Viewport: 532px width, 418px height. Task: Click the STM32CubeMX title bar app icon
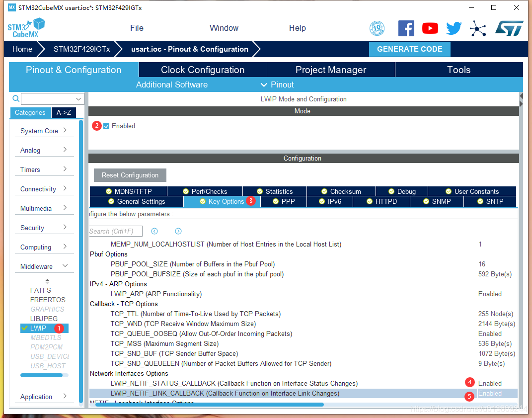pyautogui.click(x=11, y=7)
